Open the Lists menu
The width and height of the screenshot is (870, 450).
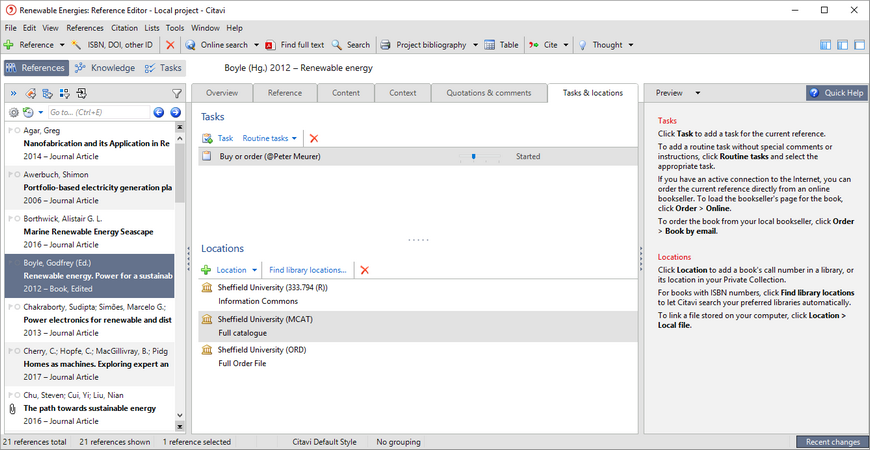151,28
